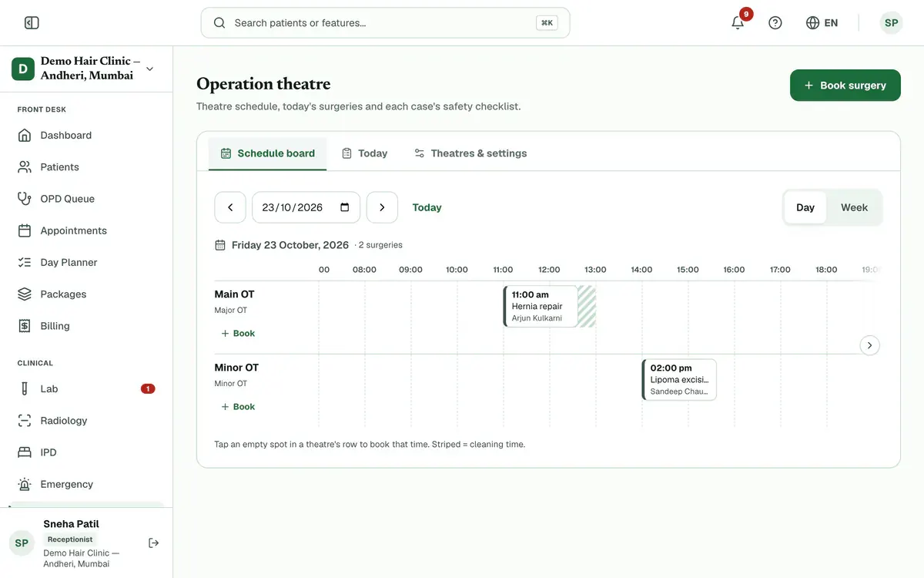The image size is (924, 578).
Task: Navigate to Appointments
Action: coord(86,230)
